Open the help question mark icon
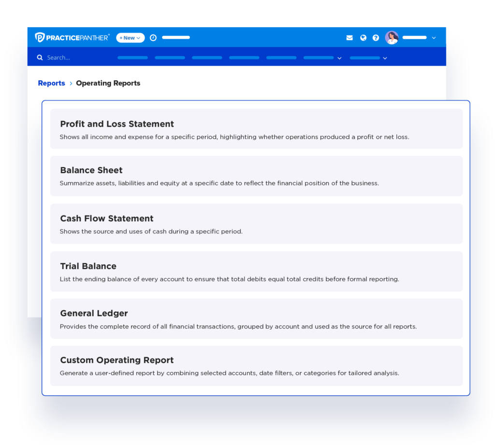This screenshot has width=495, height=448. pos(376,37)
